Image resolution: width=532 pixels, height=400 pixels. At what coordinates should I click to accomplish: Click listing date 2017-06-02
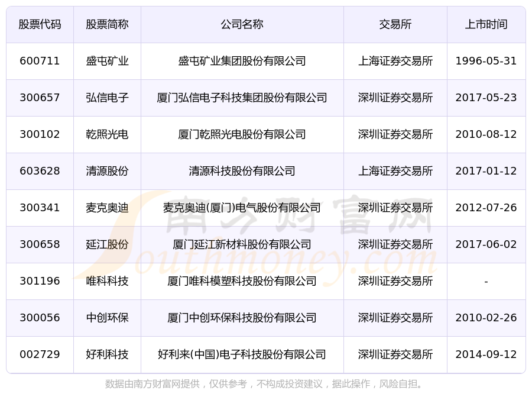(x=486, y=244)
